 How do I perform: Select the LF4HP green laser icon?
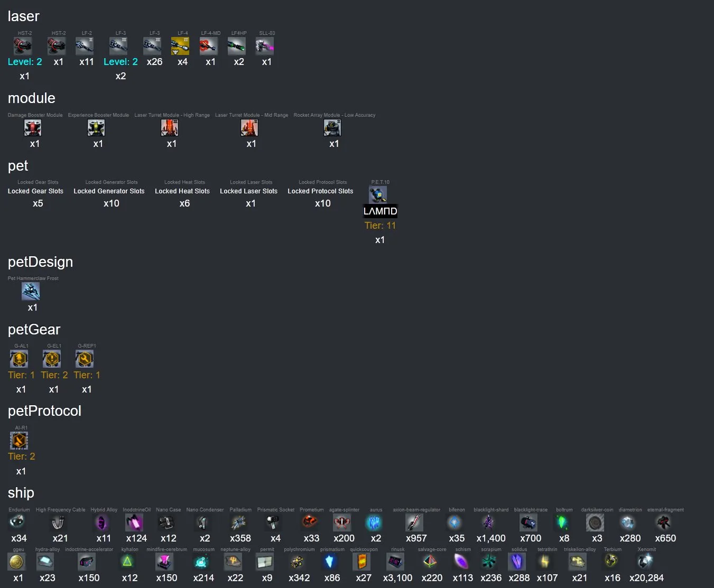(237, 46)
